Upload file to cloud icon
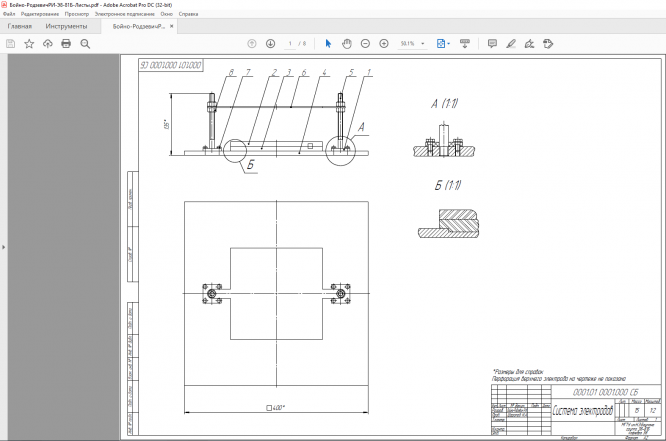The width and height of the screenshot is (666, 441). [47, 44]
